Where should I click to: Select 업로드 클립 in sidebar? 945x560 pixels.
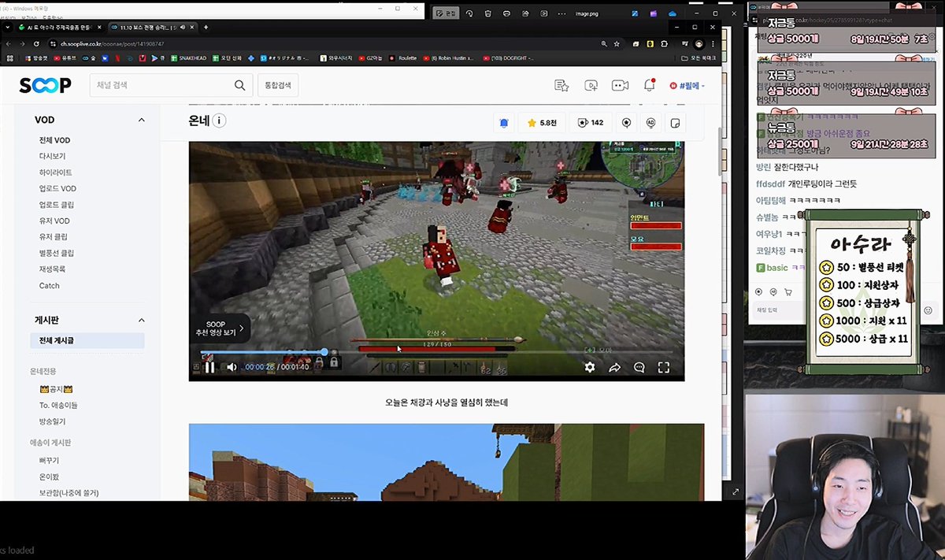56,205
